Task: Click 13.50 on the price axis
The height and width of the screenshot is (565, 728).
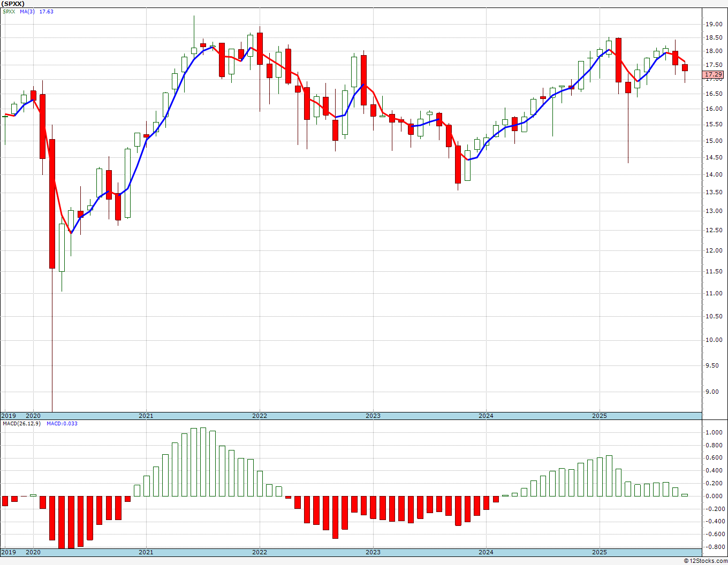Action: [x=713, y=192]
